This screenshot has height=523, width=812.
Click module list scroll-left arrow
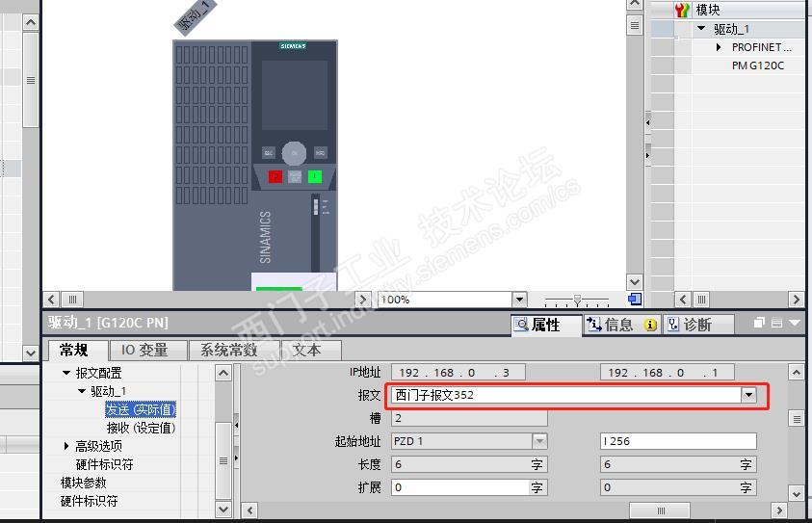pos(683,300)
